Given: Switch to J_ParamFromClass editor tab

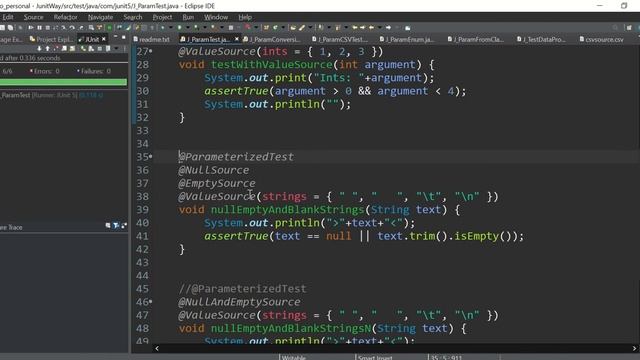Looking at the screenshot, I should click(476, 39).
